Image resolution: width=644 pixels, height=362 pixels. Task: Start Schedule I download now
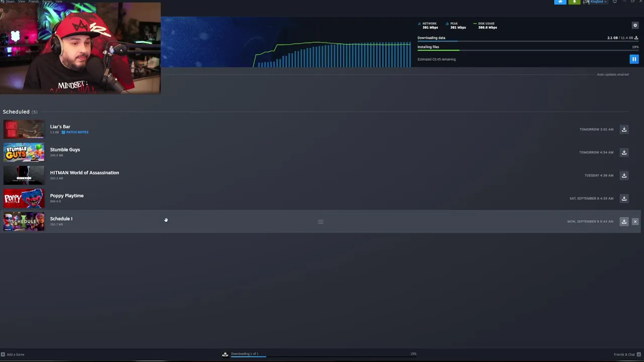[x=624, y=221]
